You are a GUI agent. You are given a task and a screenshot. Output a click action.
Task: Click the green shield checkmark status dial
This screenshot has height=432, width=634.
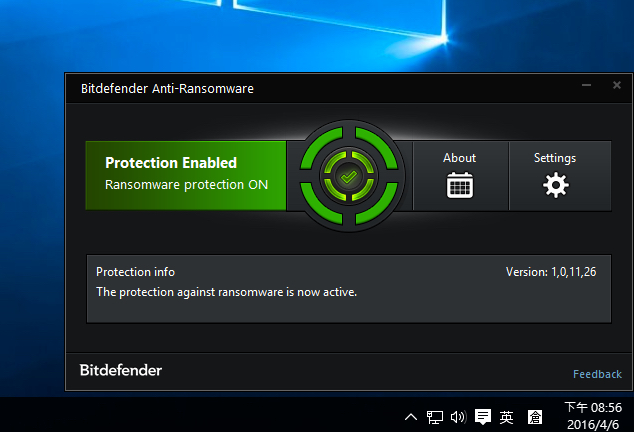tap(347, 176)
